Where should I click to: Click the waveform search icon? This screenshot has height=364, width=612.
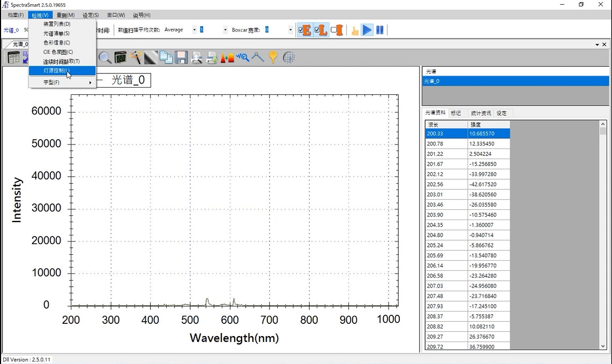(242, 58)
